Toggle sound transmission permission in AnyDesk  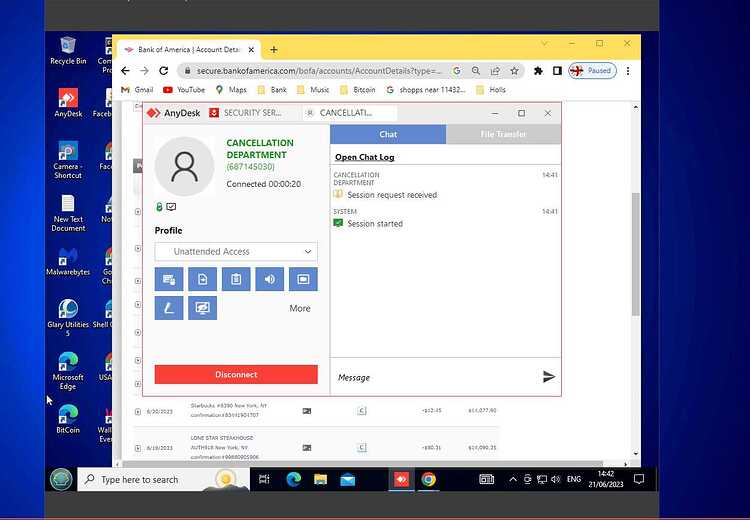pos(270,279)
